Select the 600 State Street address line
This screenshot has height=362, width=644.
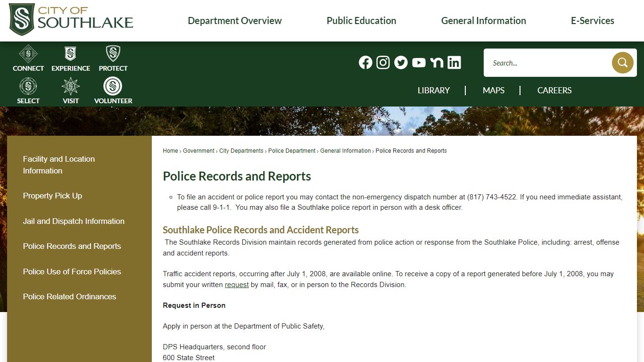[x=189, y=358]
